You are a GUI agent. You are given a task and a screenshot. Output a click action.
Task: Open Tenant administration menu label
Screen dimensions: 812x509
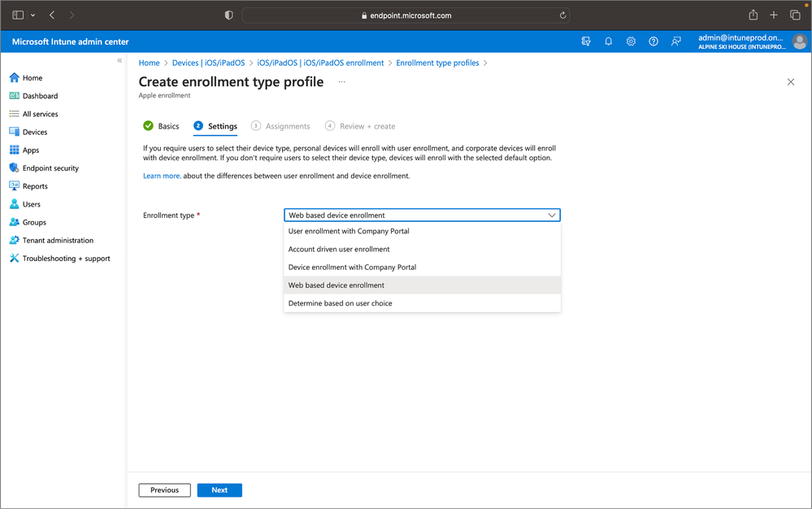pos(58,240)
